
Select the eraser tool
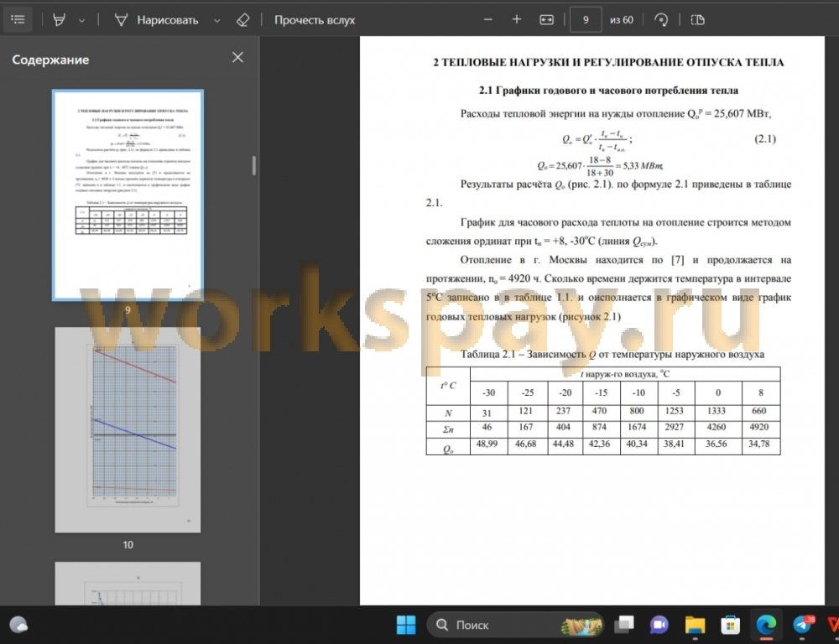pyautogui.click(x=243, y=20)
